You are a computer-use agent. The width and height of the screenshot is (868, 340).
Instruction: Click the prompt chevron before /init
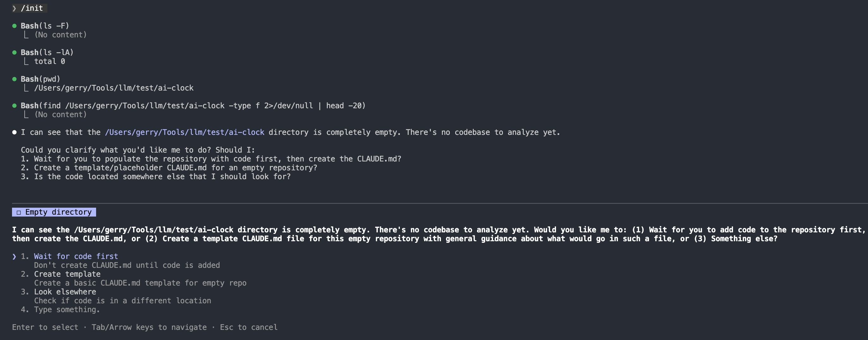coord(14,9)
